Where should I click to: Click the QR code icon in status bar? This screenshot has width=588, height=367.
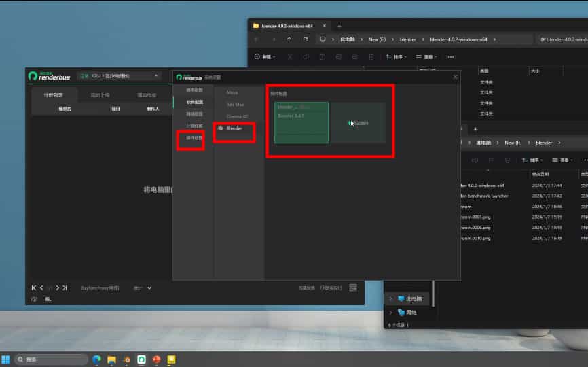coord(353,288)
